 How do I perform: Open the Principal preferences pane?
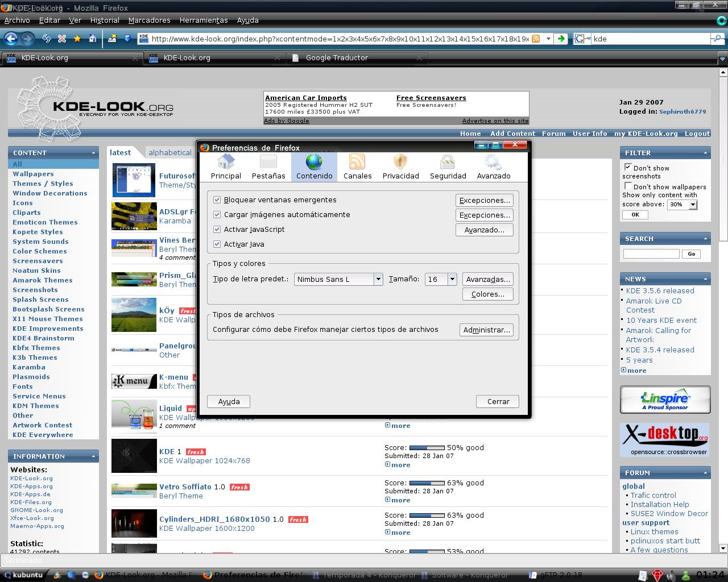tap(226, 167)
